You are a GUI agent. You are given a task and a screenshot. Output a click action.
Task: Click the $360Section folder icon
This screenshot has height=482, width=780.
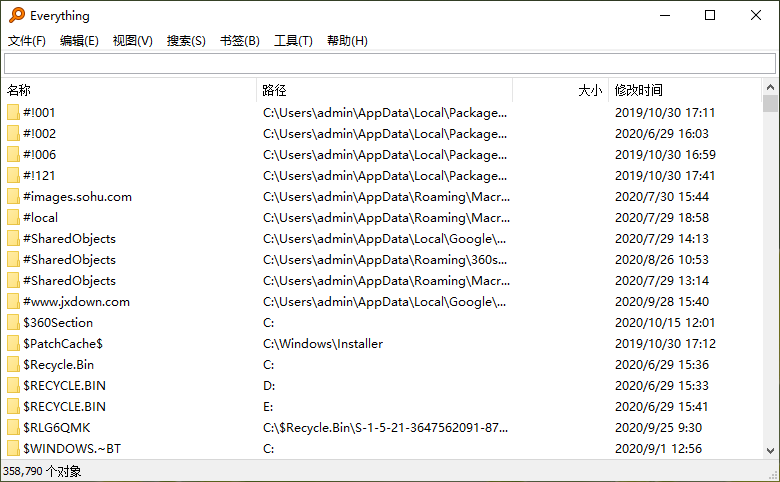click(13, 323)
